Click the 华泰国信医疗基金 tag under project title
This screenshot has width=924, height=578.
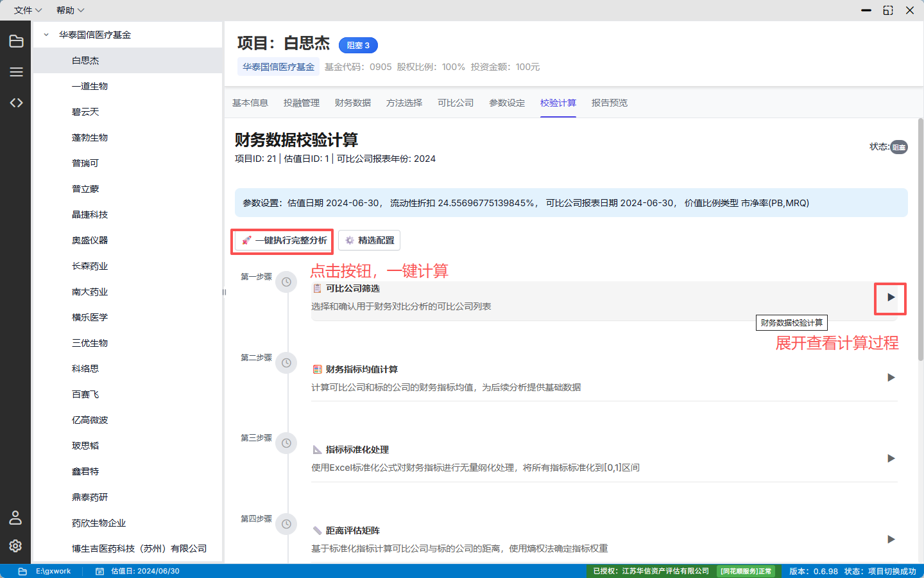point(278,67)
